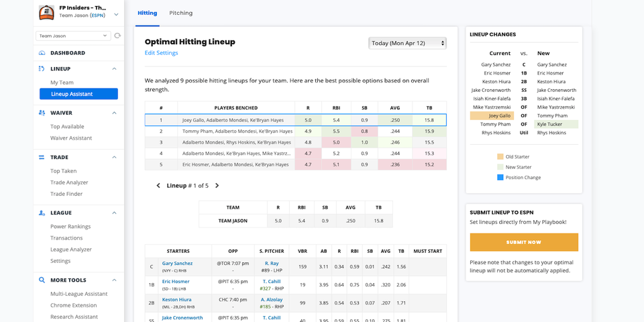Viewport: 644px width, 322px height.
Task: Click the Edit Settings link
Action: point(162,53)
